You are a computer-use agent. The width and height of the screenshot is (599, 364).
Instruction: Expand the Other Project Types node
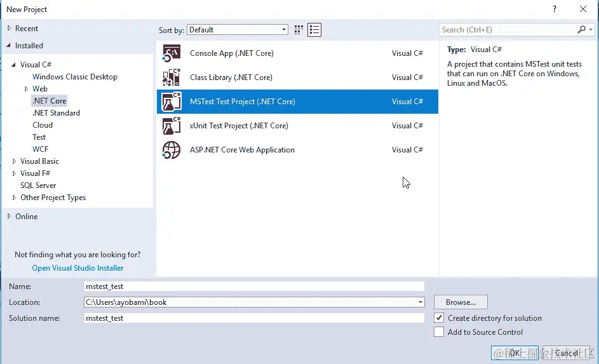(x=14, y=198)
